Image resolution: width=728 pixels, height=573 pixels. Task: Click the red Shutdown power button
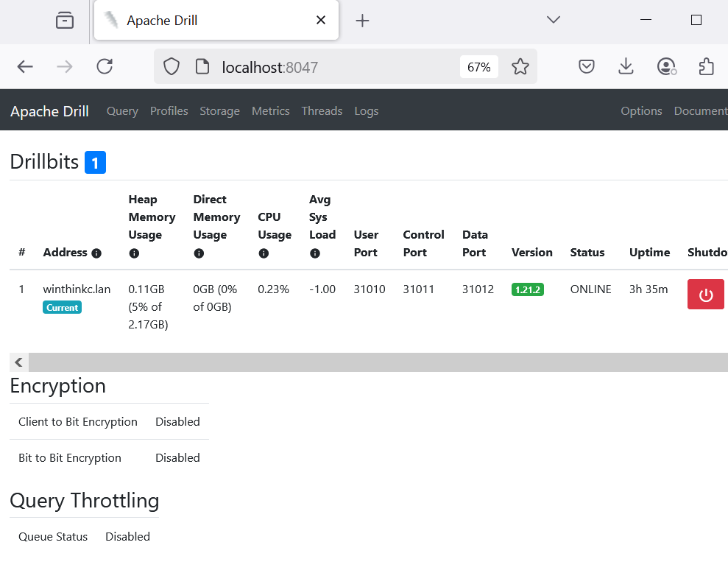(x=705, y=295)
